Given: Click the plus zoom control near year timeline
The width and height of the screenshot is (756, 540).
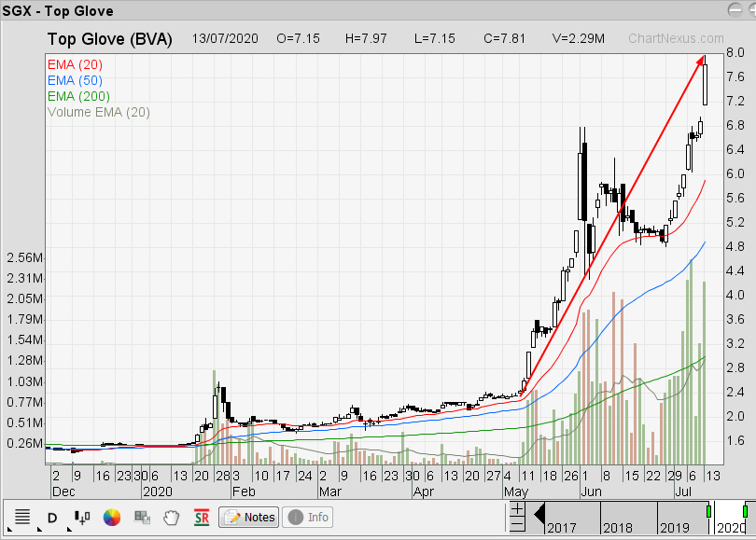Looking at the screenshot, I should click(517, 510).
